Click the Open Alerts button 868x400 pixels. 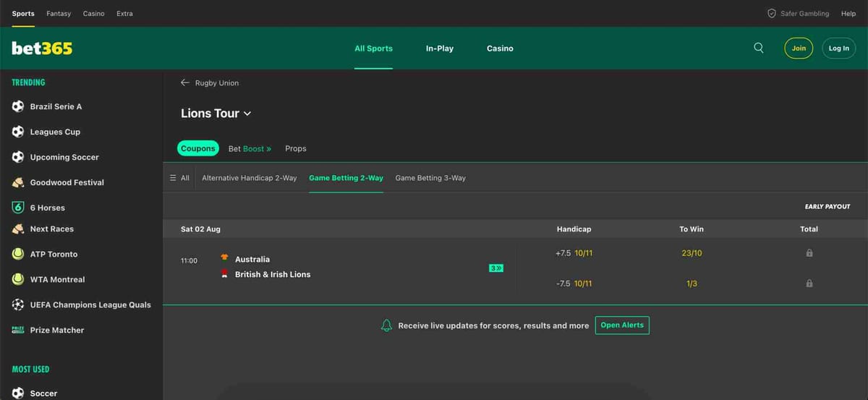click(622, 325)
